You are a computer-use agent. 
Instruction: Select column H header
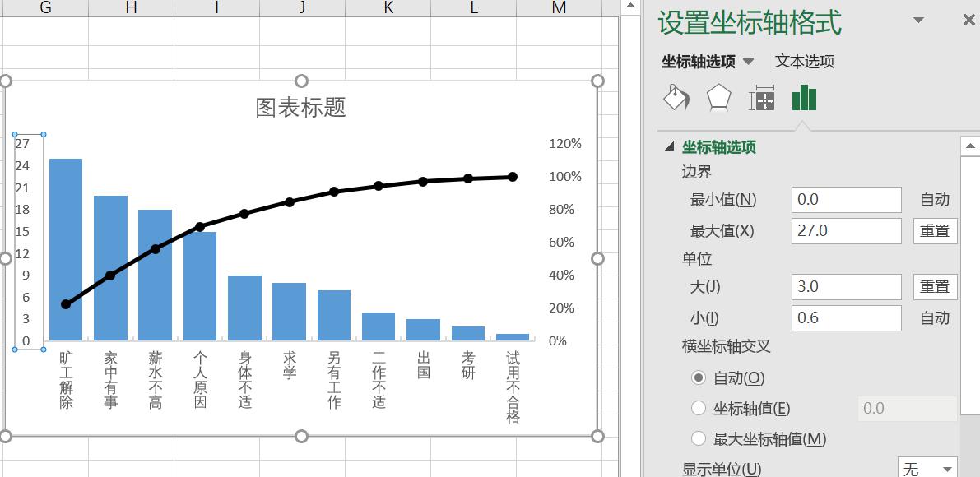(x=132, y=7)
